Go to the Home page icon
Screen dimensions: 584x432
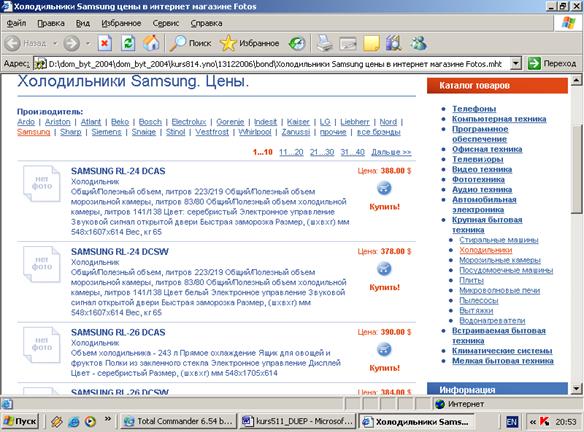151,43
